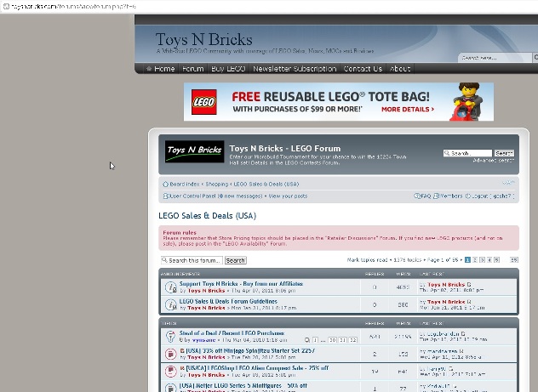This screenshot has height=392, width=538.
Task: Click LEGO Sales & Deals (USA) heading
Action: (207, 216)
